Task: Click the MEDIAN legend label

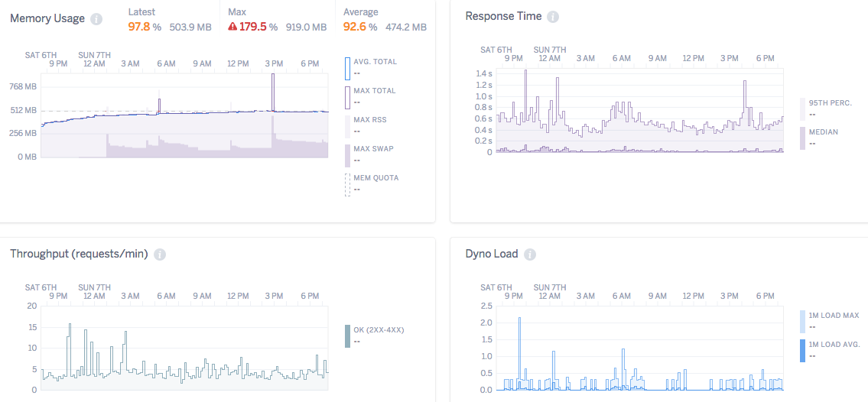Action: click(x=823, y=131)
